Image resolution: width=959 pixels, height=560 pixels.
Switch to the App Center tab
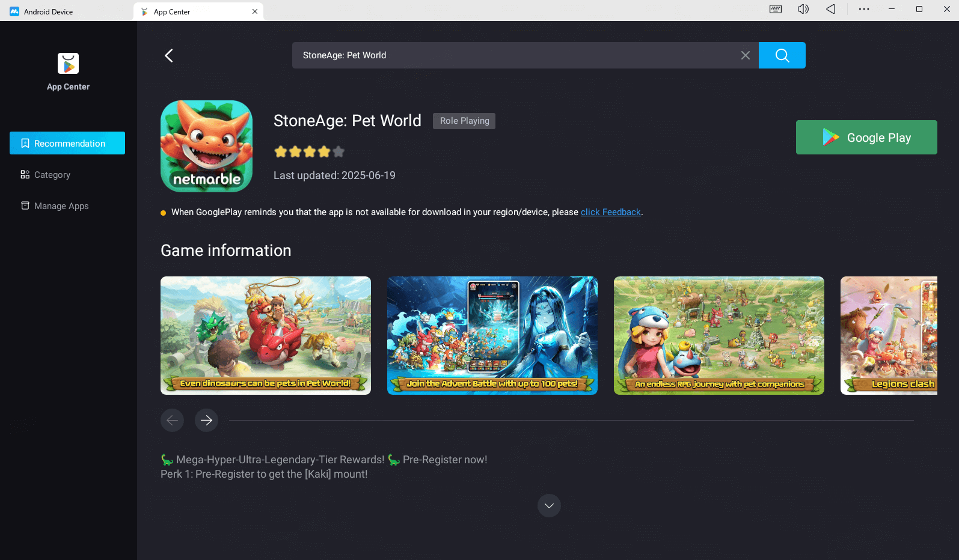[x=198, y=11]
